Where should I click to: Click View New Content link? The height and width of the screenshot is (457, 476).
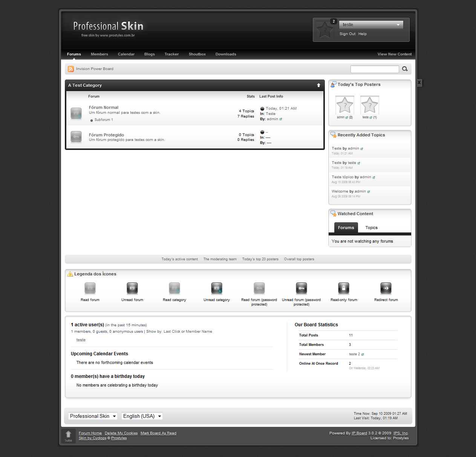395,54
